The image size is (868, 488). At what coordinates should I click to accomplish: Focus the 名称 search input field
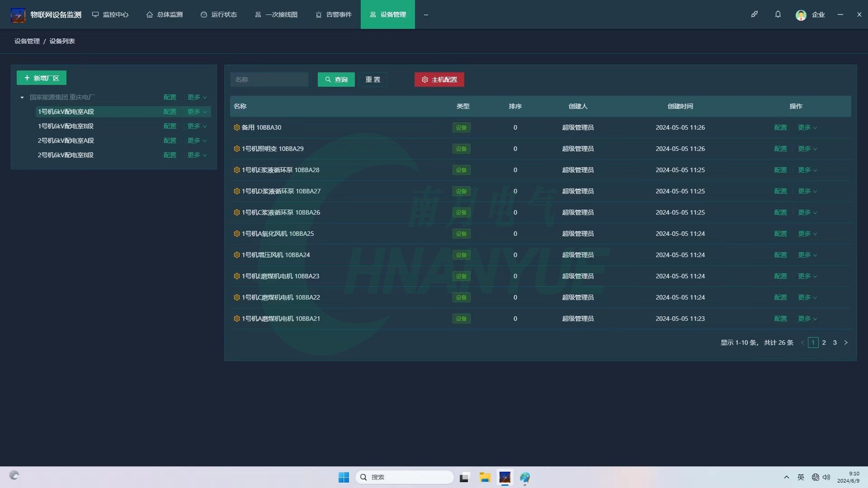click(269, 80)
